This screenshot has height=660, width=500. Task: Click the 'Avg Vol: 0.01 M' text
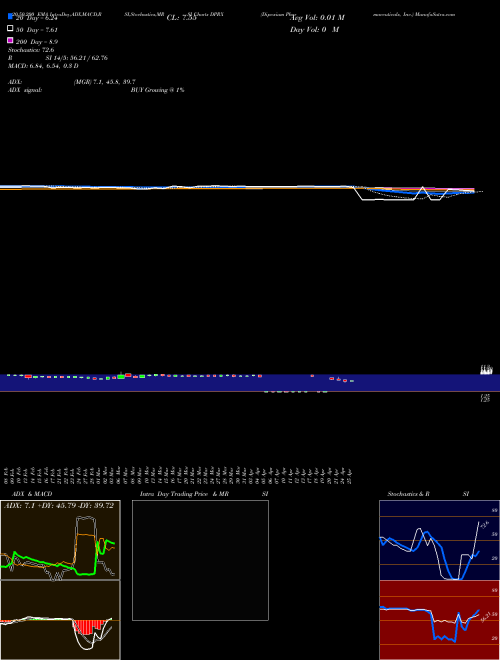[317, 18]
